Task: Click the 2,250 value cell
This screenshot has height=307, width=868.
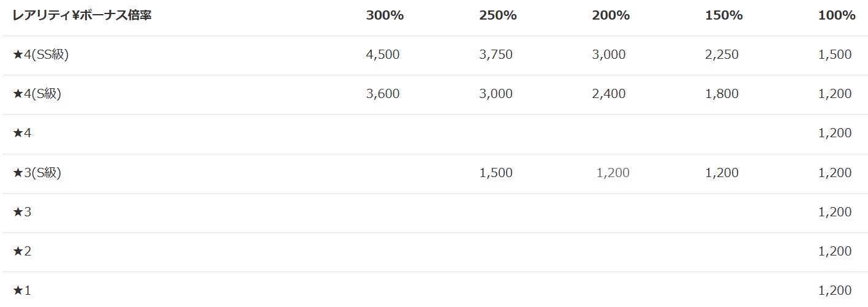Action: (x=722, y=55)
